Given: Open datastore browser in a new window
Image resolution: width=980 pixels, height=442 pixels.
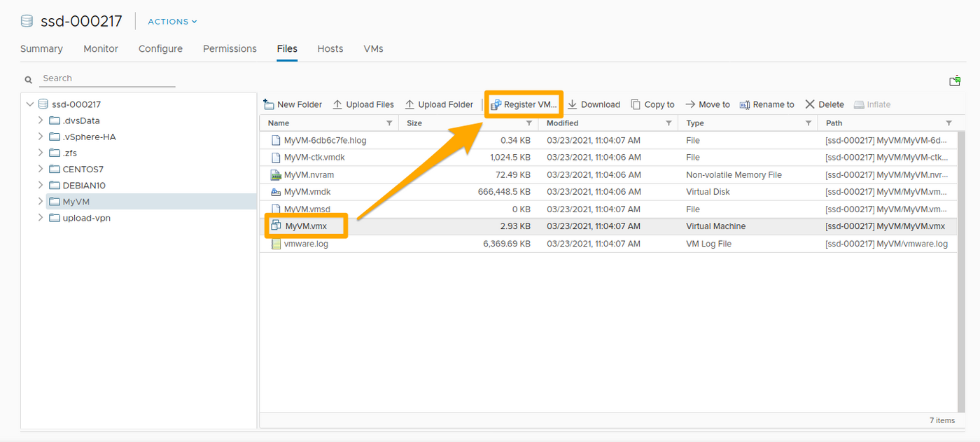Looking at the screenshot, I should pyautogui.click(x=955, y=81).
